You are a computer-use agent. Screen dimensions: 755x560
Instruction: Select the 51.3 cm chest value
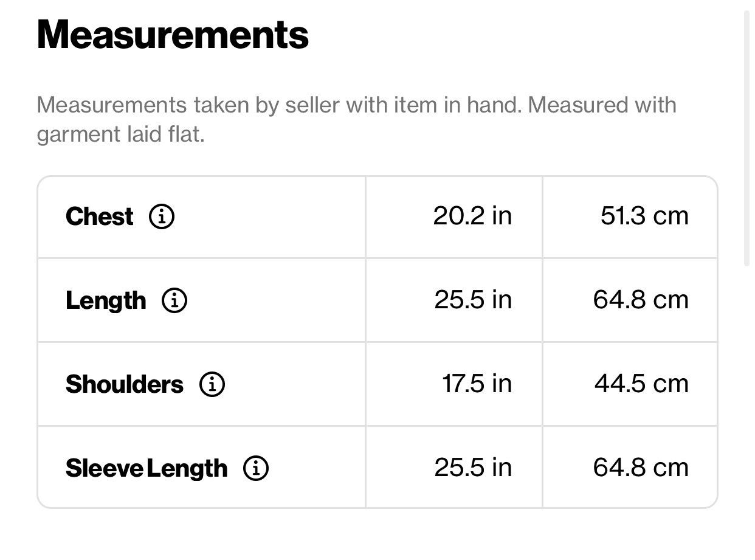click(644, 216)
